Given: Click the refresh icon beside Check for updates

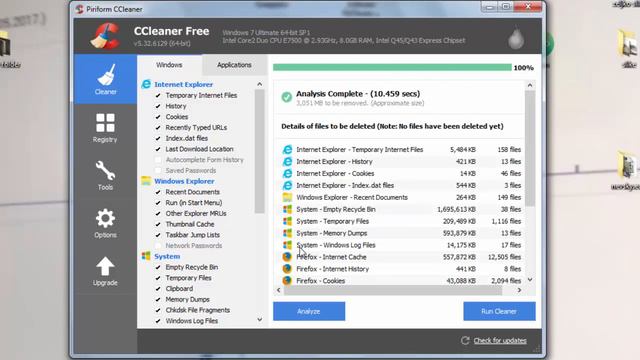Looking at the screenshot, I should (x=465, y=340).
